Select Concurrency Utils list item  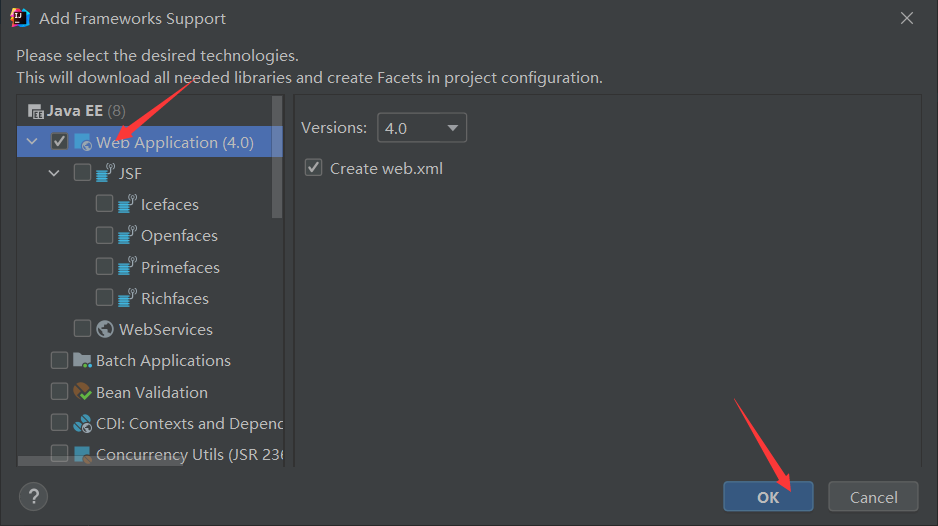[x=180, y=454]
